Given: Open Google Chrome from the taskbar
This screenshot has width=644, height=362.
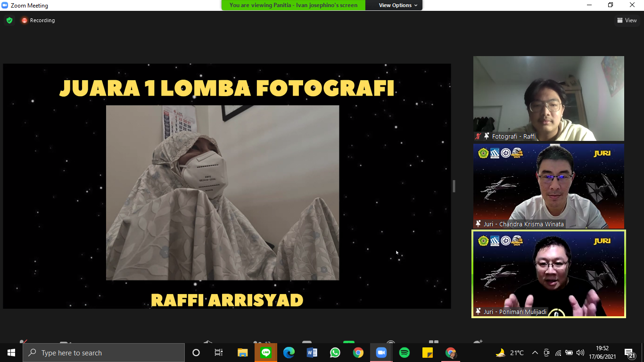Looking at the screenshot, I should coord(358,353).
